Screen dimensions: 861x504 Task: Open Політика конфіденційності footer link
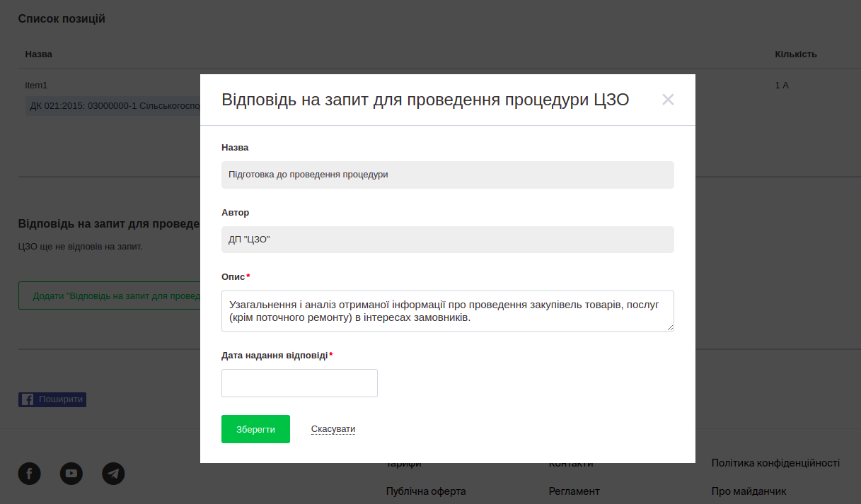tap(775, 464)
